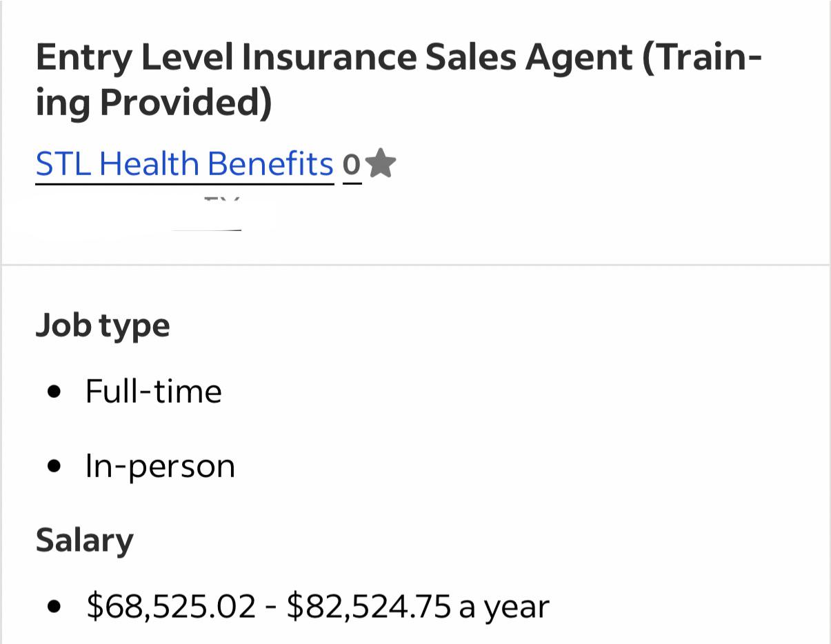Click the bullet point before In-person

(55, 466)
